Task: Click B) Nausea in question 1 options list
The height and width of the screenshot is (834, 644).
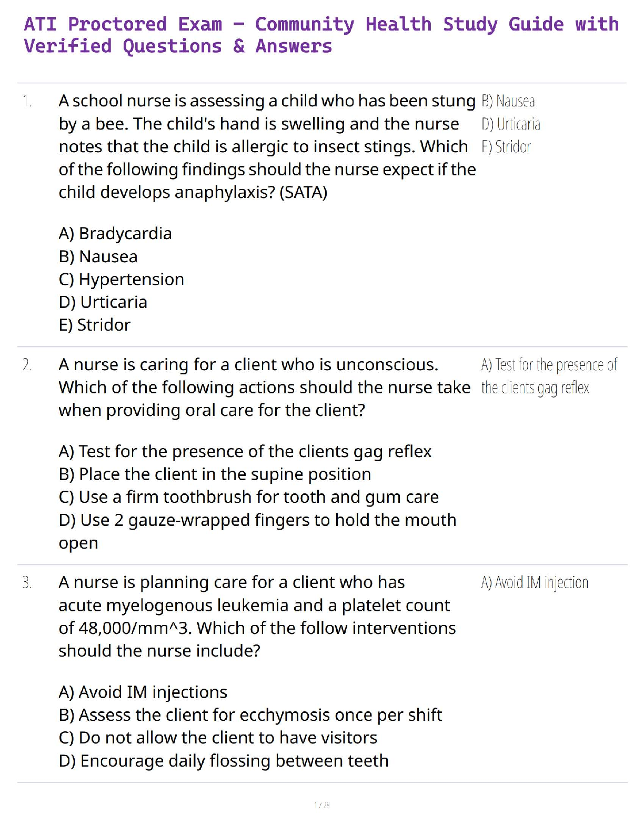Action: pyautogui.click(x=98, y=256)
